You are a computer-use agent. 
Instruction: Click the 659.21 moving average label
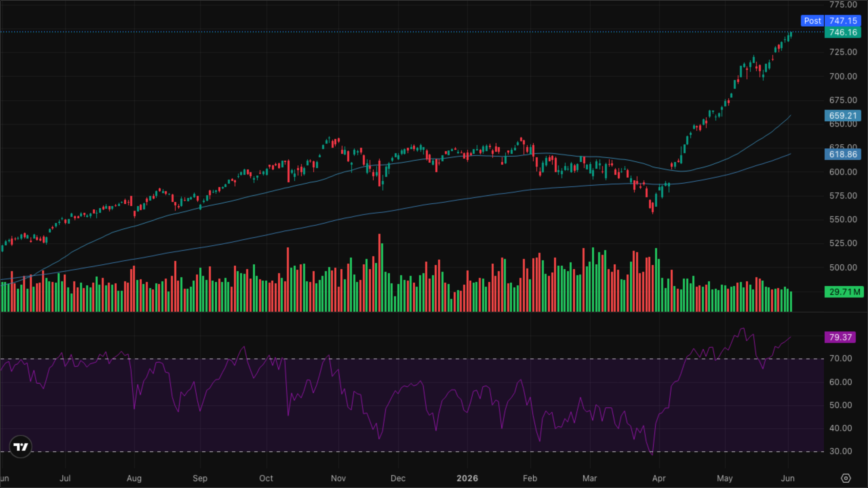(x=843, y=116)
